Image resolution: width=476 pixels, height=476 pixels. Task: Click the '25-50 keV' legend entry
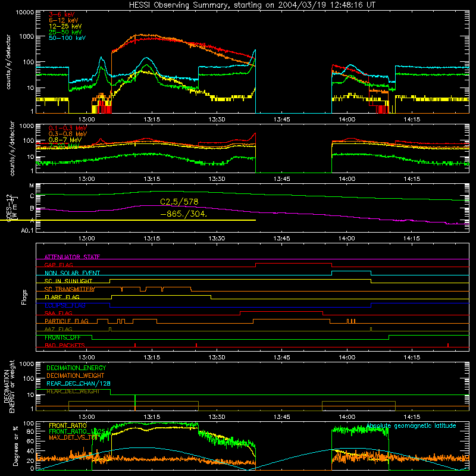(65, 32)
